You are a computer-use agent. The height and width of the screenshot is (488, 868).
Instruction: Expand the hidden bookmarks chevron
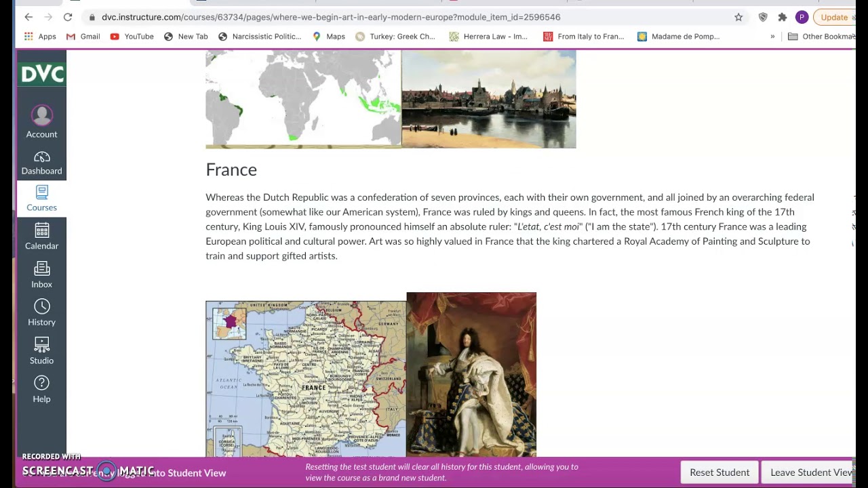[772, 37]
